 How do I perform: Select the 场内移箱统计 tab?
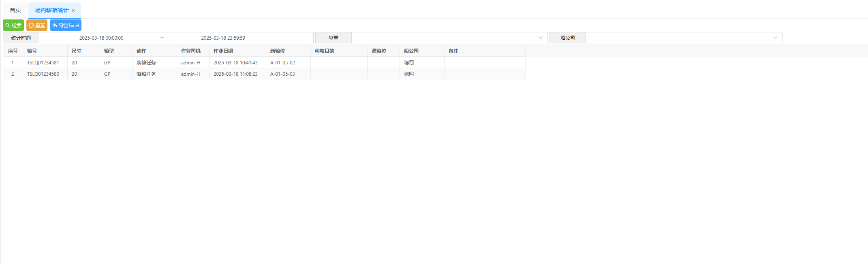coord(51,10)
